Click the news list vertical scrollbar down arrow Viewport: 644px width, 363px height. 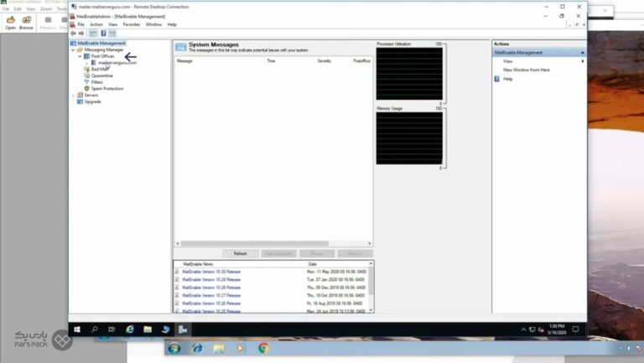(371, 310)
